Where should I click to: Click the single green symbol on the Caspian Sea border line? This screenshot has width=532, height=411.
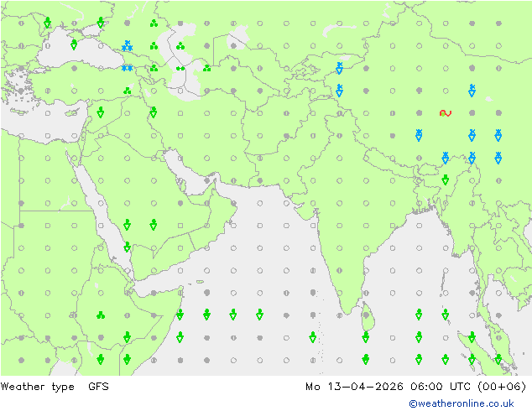coord(180,69)
